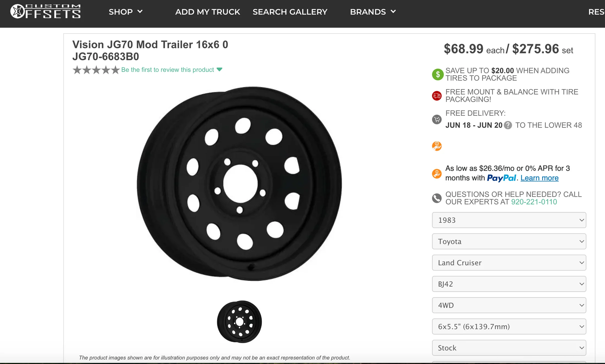Open the Land Cruiser model dropdown
The image size is (605, 364).
[509, 263]
